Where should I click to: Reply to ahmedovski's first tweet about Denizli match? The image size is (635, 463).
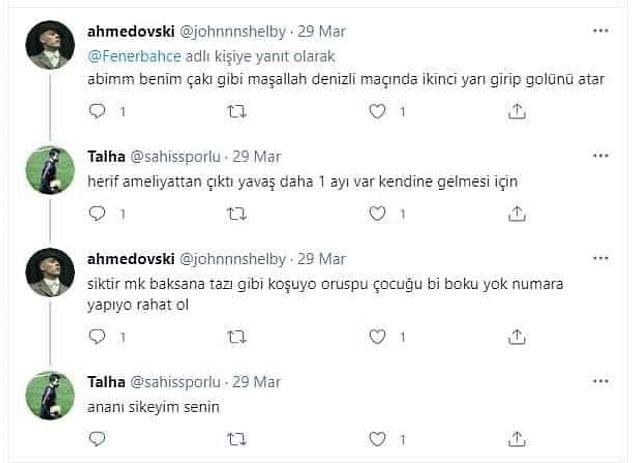97,111
